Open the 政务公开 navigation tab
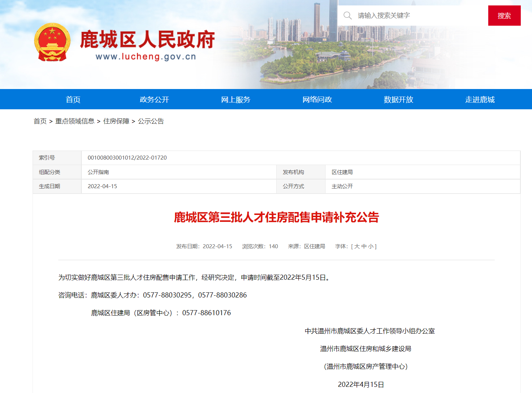 [154, 100]
